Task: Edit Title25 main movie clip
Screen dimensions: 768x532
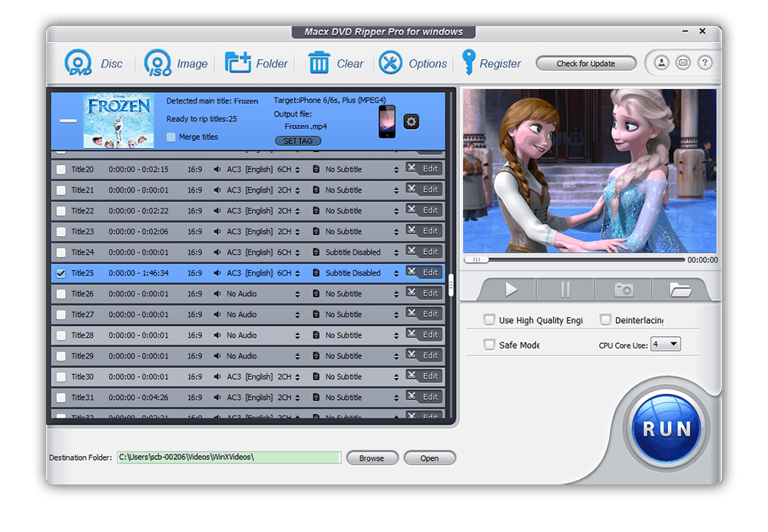Action: pos(424,273)
